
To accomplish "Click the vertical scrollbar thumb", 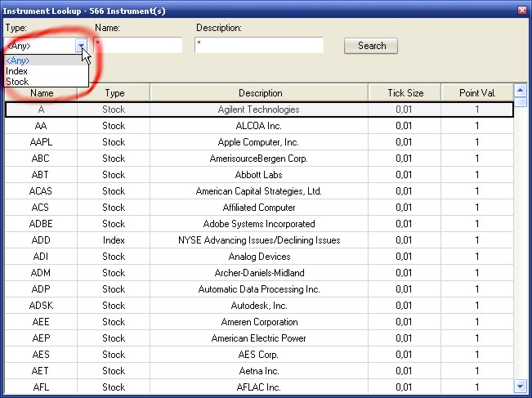I will coord(520,102).
